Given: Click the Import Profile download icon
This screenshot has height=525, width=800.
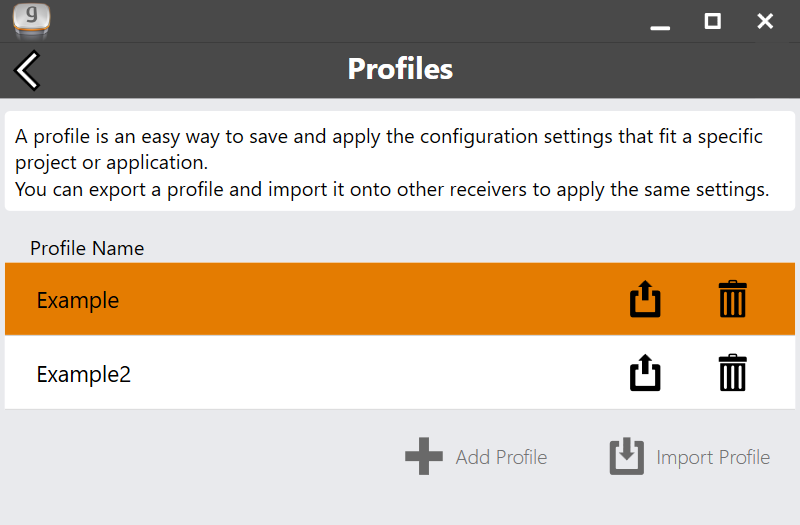Looking at the screenshot, I should [626, 457].
